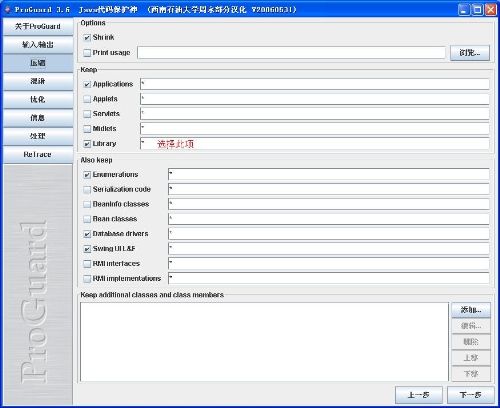
Task: Focus the Serialization code text field
Action: [x=329, y=189]
